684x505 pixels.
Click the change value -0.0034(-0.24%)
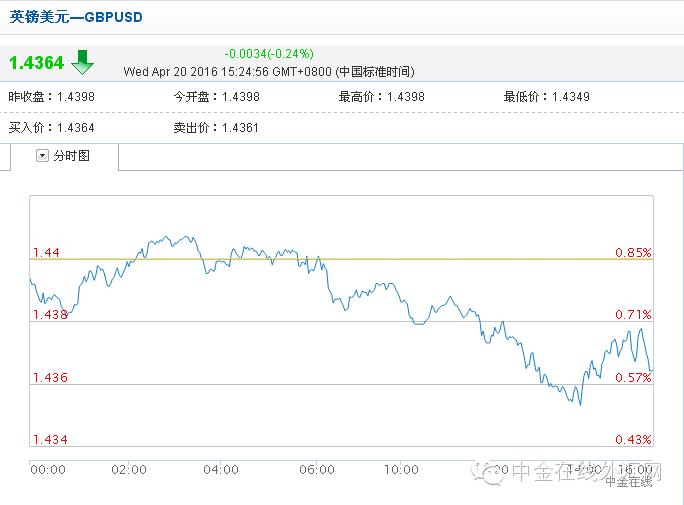coord(269,54)
